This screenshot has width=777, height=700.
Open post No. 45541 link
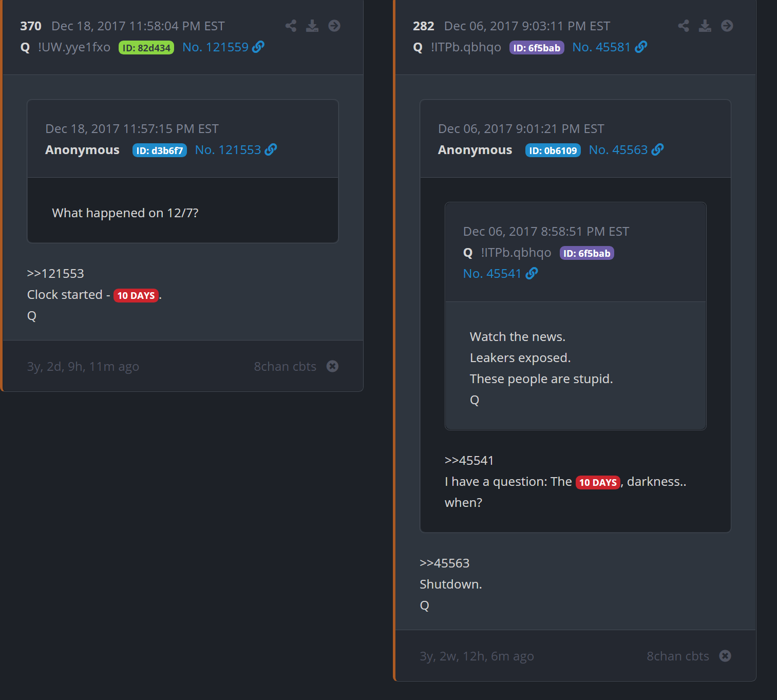[x=492, y=274]
